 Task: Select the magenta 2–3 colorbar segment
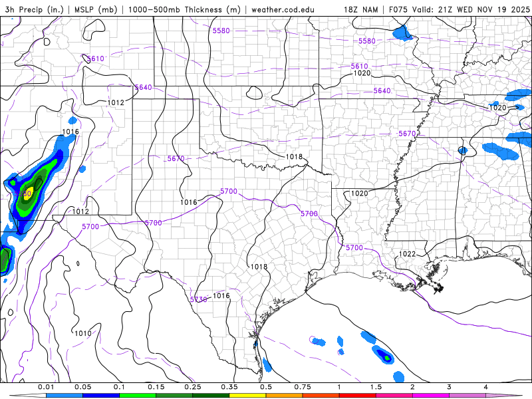(x=431, y=396)
